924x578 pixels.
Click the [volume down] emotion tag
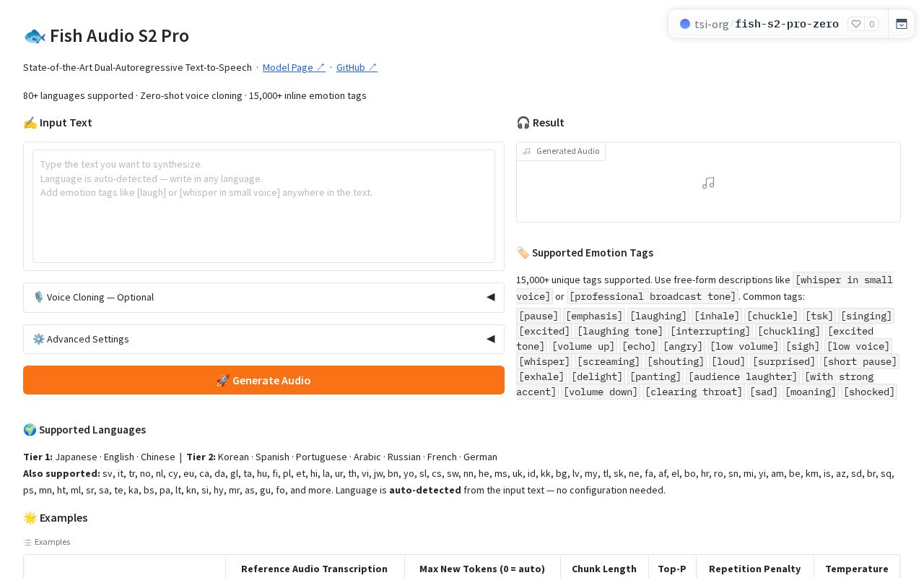[x=601, y=392]
